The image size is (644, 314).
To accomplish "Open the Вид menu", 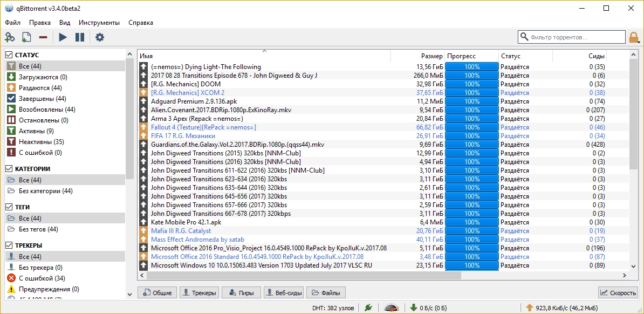I will tap(65, 23).
